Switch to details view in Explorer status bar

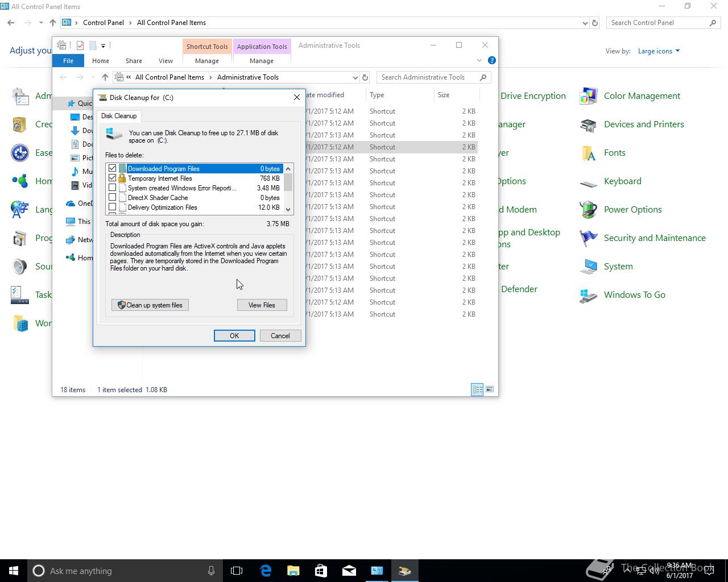(477, 389)
